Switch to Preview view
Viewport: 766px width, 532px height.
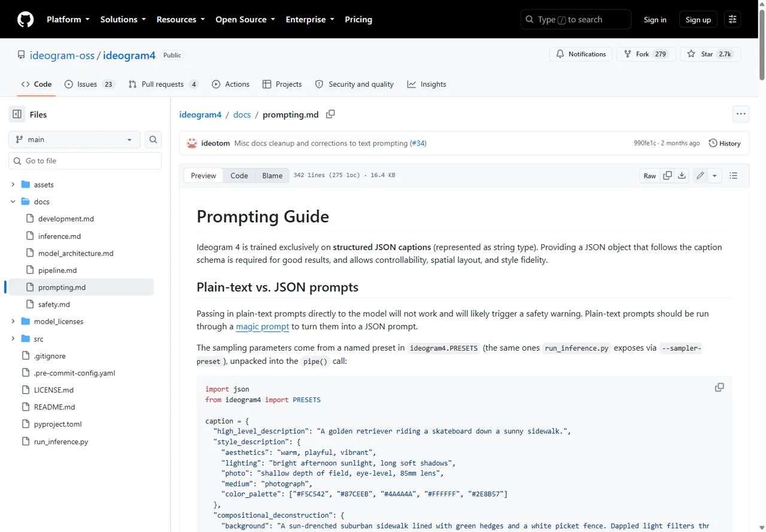point(203,176)
